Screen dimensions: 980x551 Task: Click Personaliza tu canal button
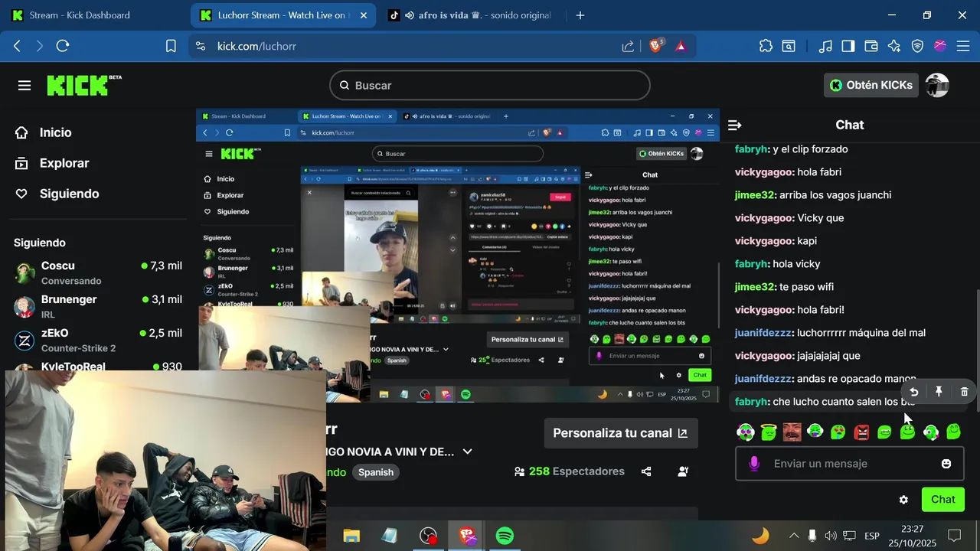tap(620, 433)
